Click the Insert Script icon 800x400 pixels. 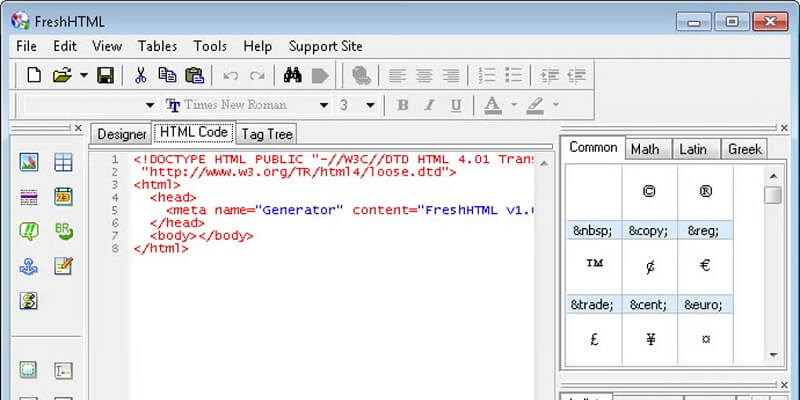(29, 301)
